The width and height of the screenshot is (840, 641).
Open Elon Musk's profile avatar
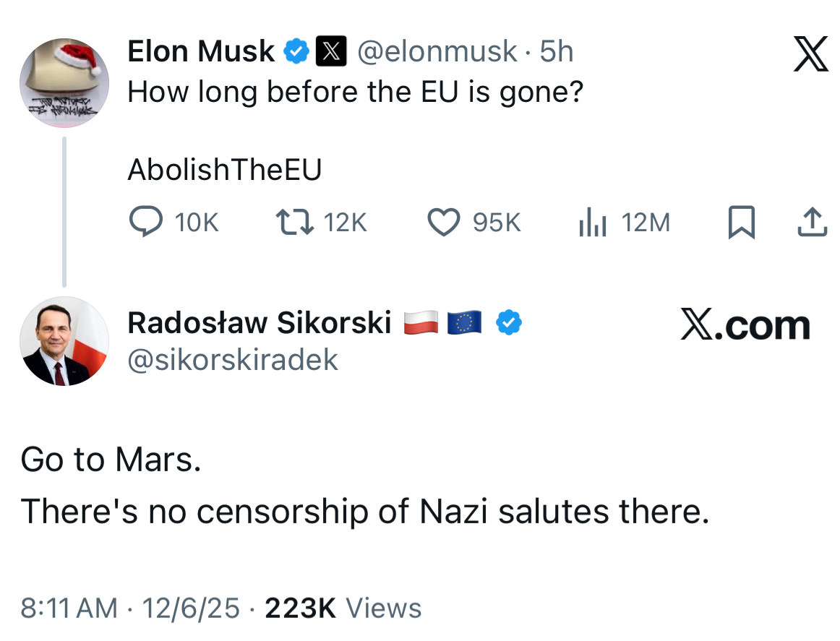64,82
